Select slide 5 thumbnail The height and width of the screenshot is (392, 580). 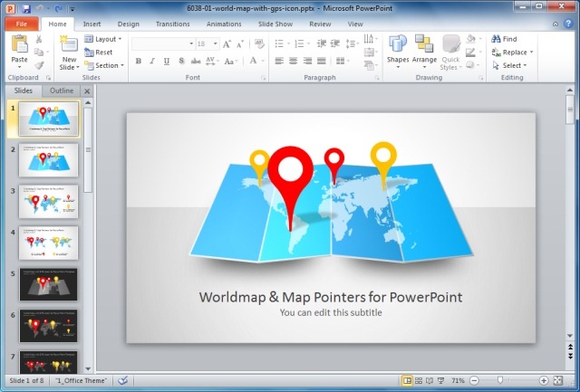pyautogui.click(x=48, y=284)
